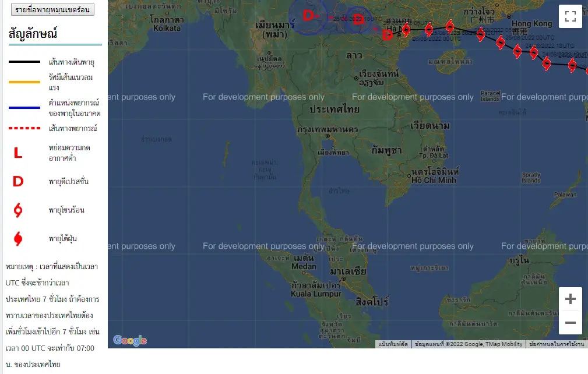Click the พายุโซนร้อน legend label
Screen dimensions: 588x374
[x=66, y=210]
